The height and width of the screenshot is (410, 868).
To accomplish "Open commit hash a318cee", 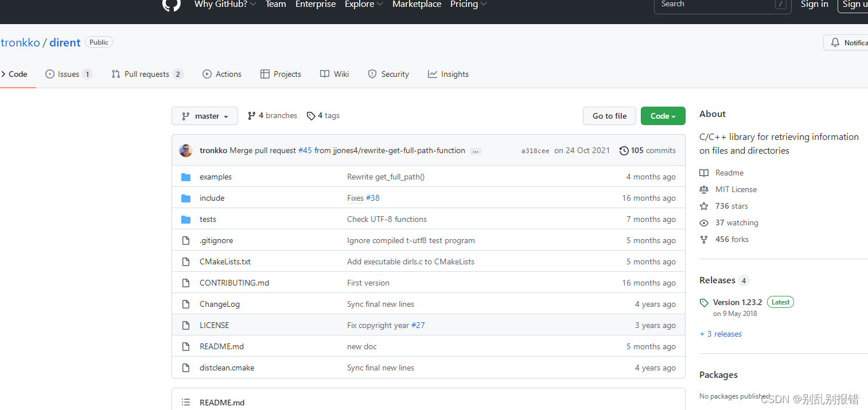I will 535,151.
